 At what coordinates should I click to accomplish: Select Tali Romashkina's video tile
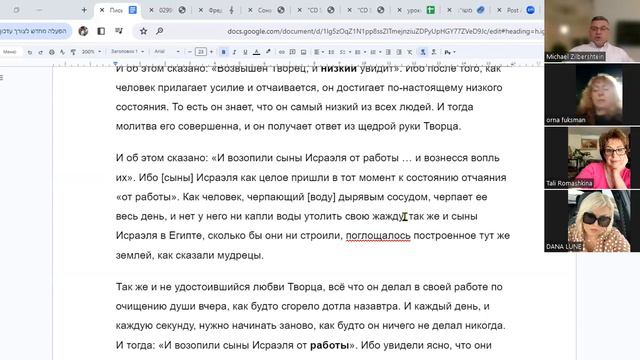click(x=592, y=158)
